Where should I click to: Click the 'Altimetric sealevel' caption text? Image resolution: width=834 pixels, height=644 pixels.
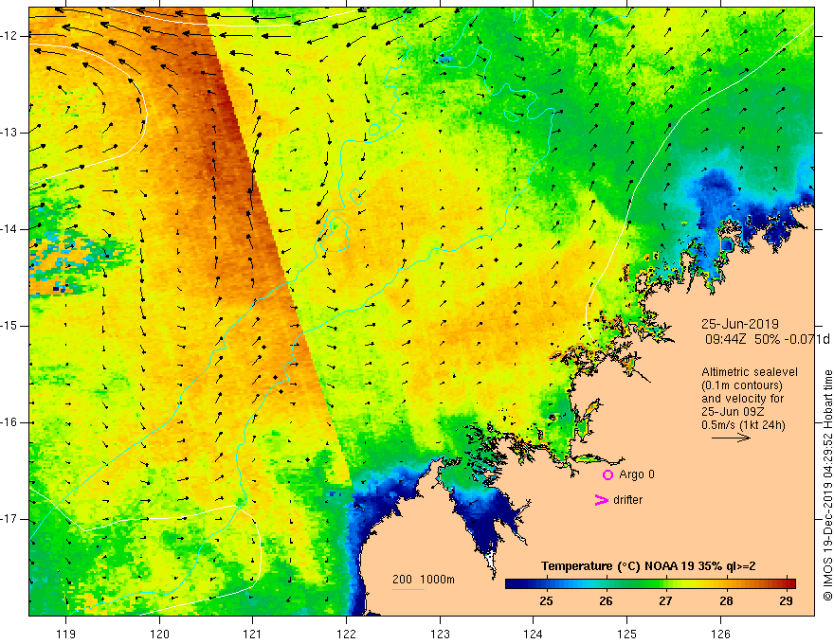[750, 372]
